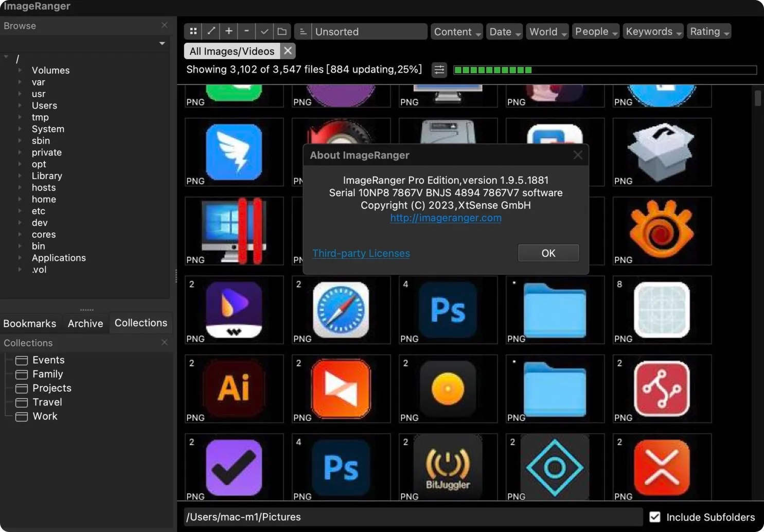Toggle the Include Subfolders checkbox

(x=654, y=517)
